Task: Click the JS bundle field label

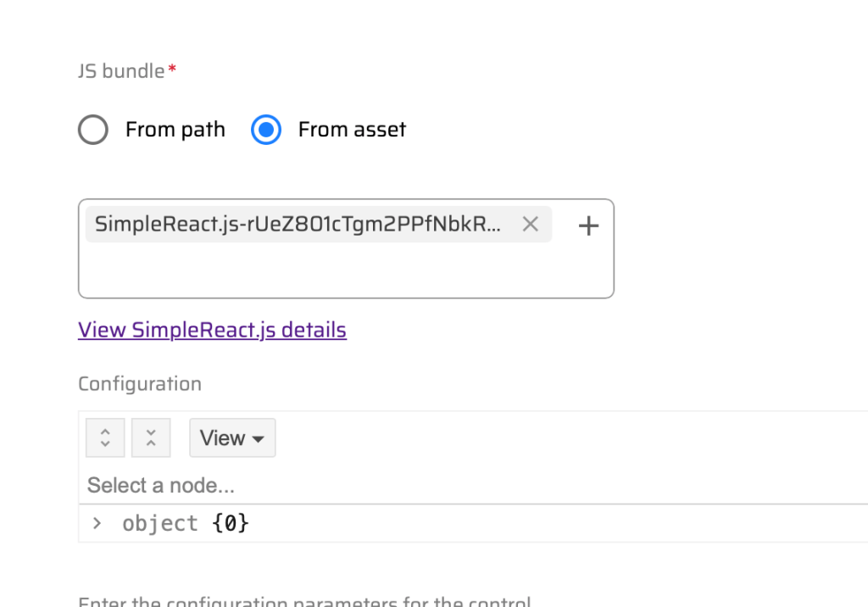Action: point(121,71)
